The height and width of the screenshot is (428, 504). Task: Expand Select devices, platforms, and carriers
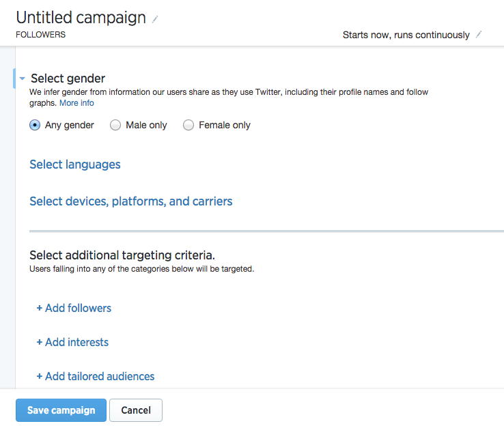coord(131,201)
